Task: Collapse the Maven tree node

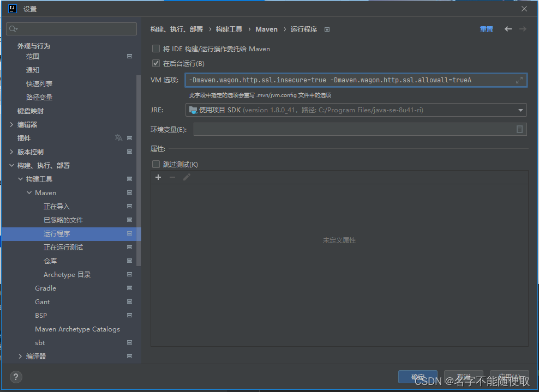Action: tap(29, 193)
